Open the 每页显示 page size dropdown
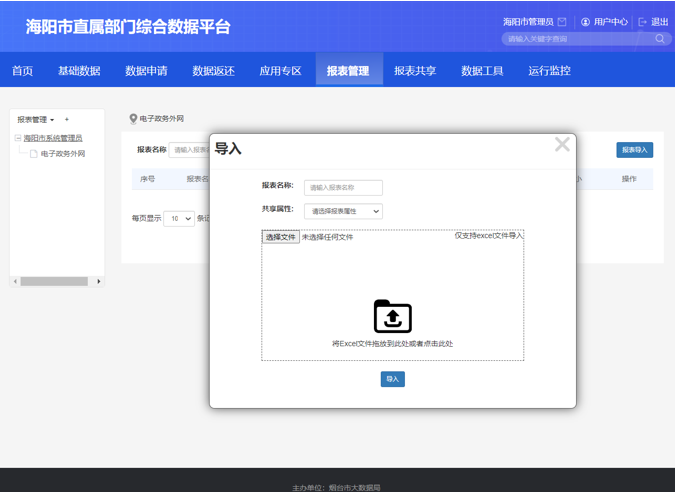 coord(179,218)
